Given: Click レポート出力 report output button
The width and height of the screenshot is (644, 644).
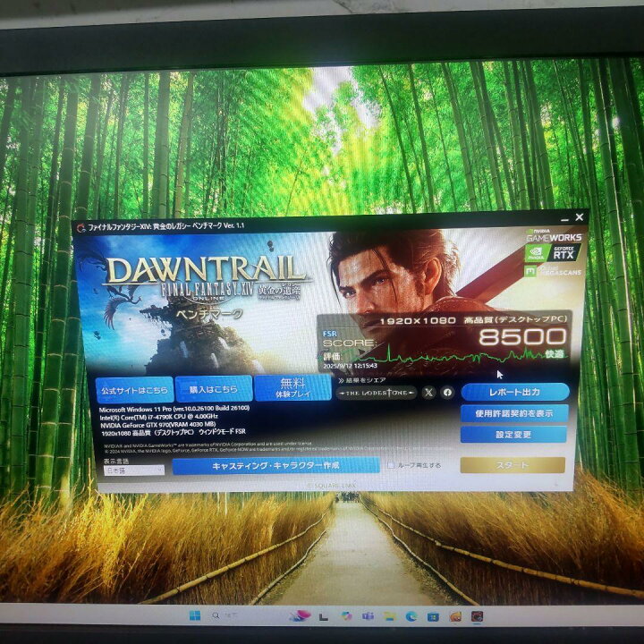Looking at the screenshot, I should tap(515, 392).
